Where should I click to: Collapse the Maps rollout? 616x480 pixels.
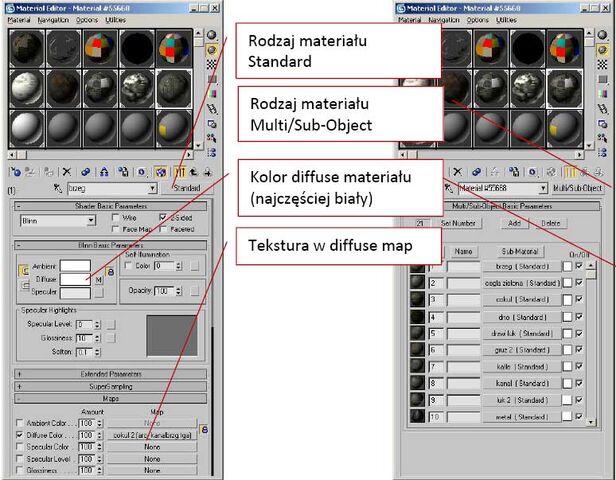click(x=110, y=399)
